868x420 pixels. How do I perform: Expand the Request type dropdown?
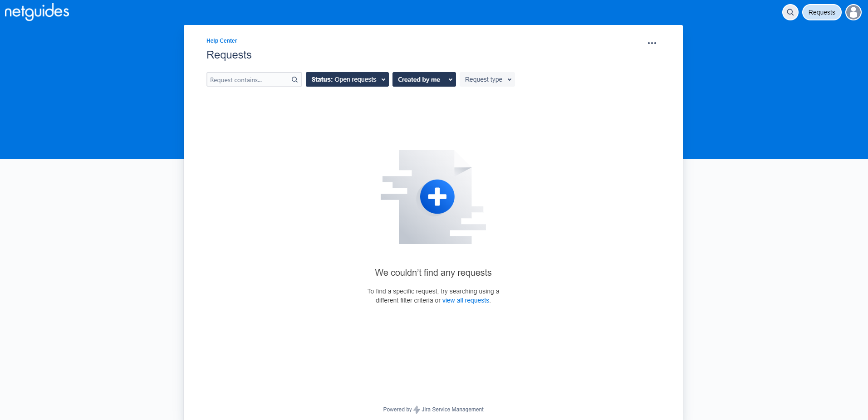pos(483,79)
